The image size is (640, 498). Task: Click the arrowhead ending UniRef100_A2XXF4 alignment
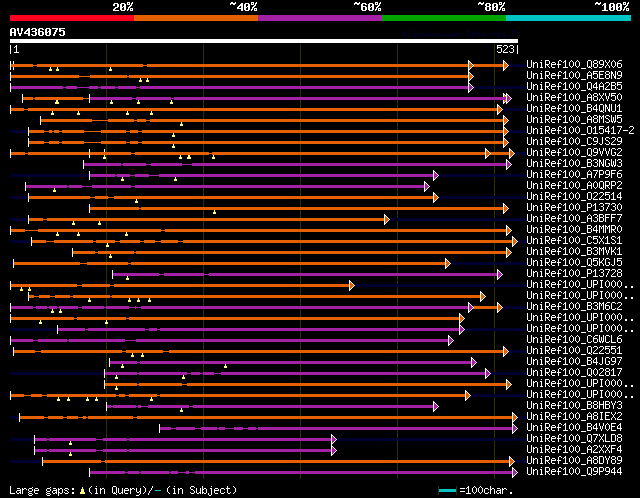coord(334,451)
